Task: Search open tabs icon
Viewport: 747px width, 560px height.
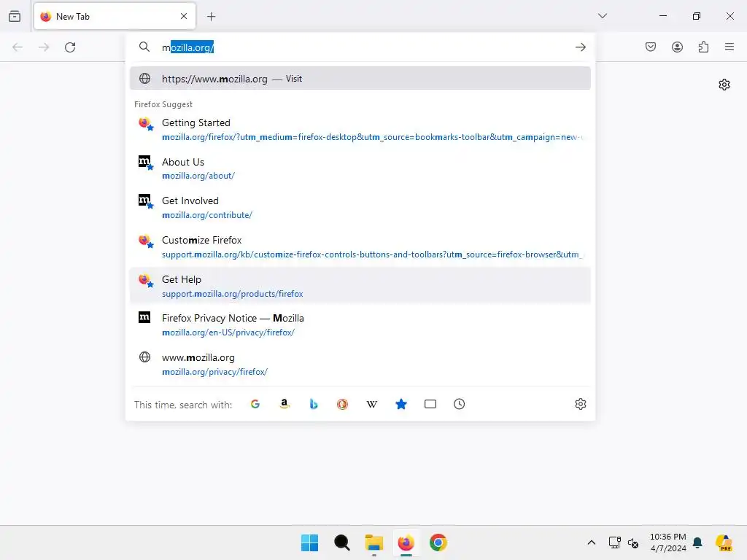Action: pos(430,404)
